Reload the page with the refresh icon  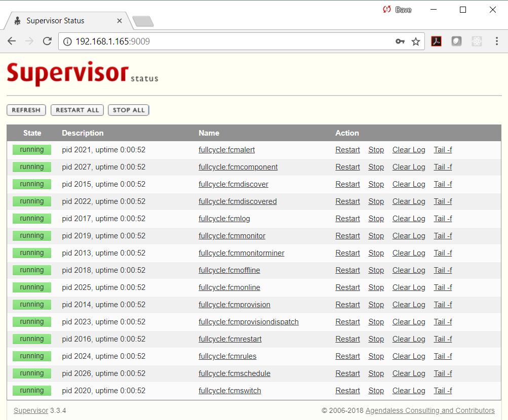[47, 41]
